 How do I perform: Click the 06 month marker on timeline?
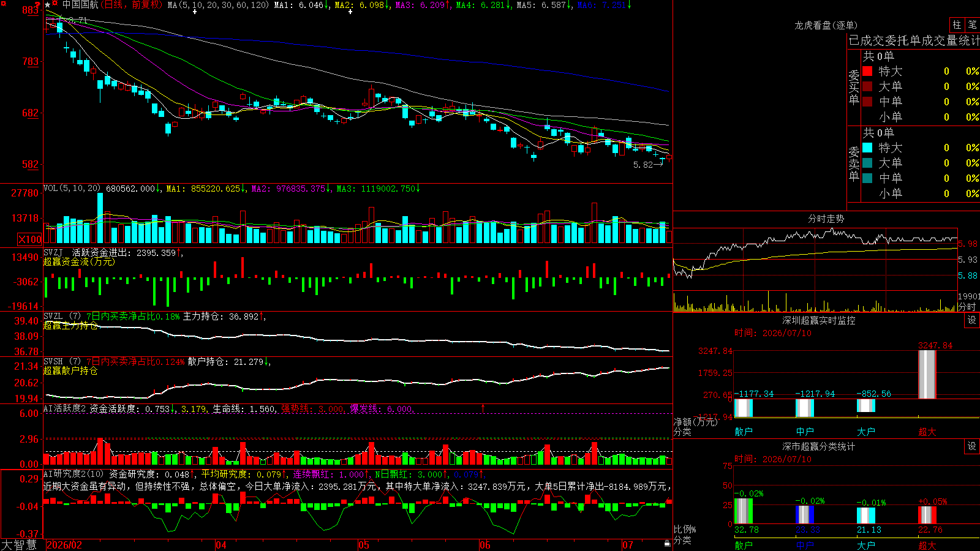click(x=485, y=545)
